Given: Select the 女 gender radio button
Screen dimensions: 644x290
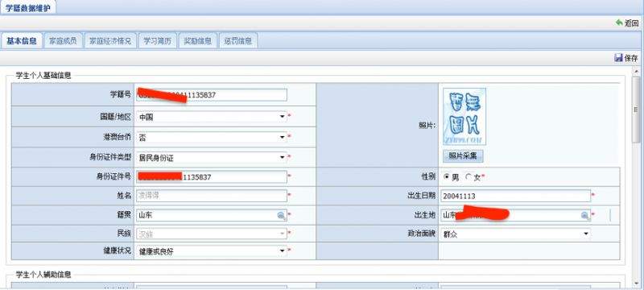Looking at the screenshot, I should coord(469,177).
